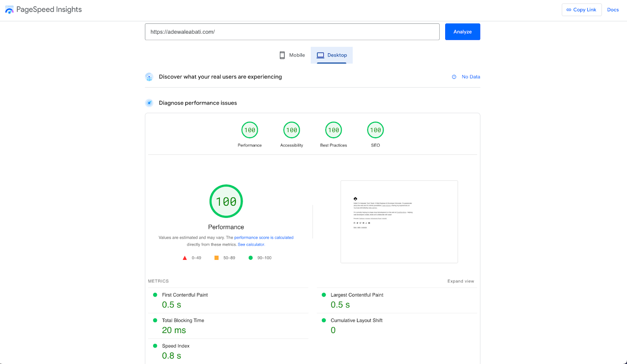Click the Cumulative Layout Shift label
This screenshot has width=627, height=364.
click(357, 321)
